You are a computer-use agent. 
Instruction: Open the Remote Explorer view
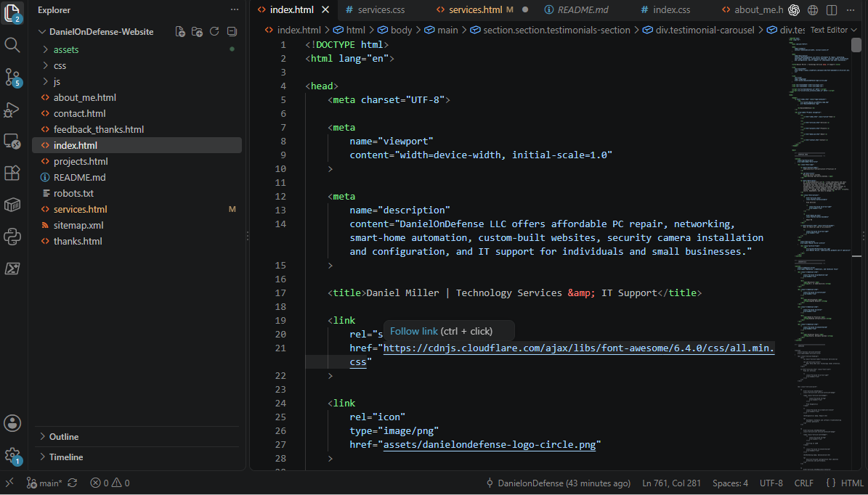12,141
